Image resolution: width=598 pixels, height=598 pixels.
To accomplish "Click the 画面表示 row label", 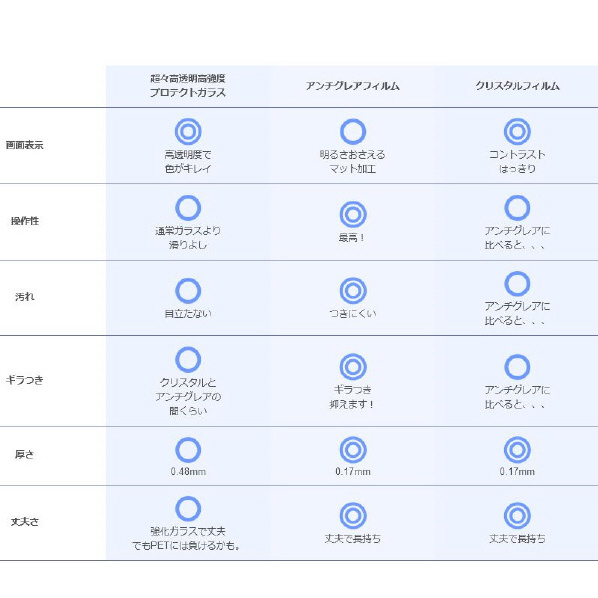I will [x=25, y=145].
